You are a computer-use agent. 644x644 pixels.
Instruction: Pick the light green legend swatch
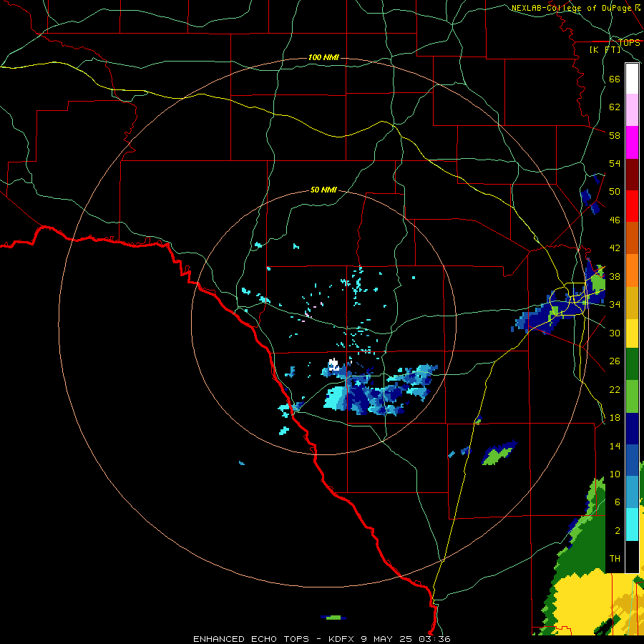[x=632, y=396]
